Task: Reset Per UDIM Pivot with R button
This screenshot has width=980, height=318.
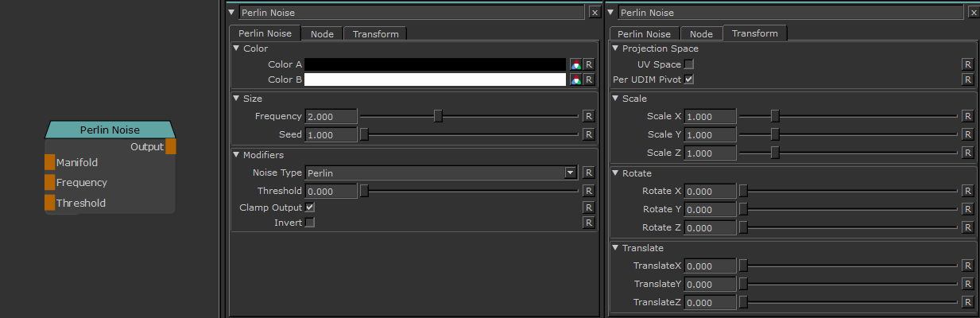Action: pos(967,79)
